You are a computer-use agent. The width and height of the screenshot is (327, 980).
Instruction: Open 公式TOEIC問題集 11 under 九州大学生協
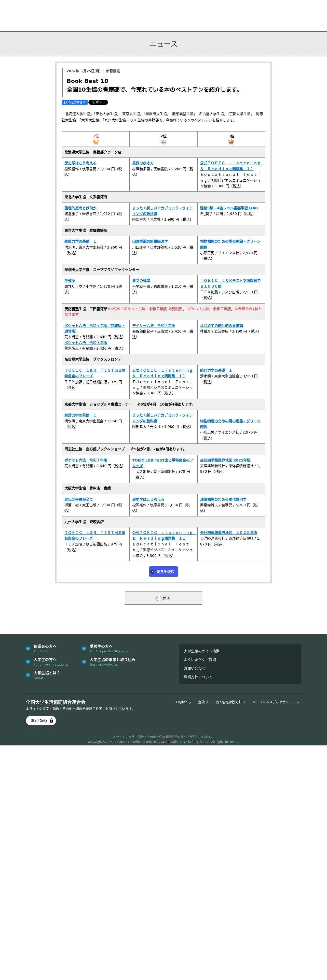[x=164, y=536]
